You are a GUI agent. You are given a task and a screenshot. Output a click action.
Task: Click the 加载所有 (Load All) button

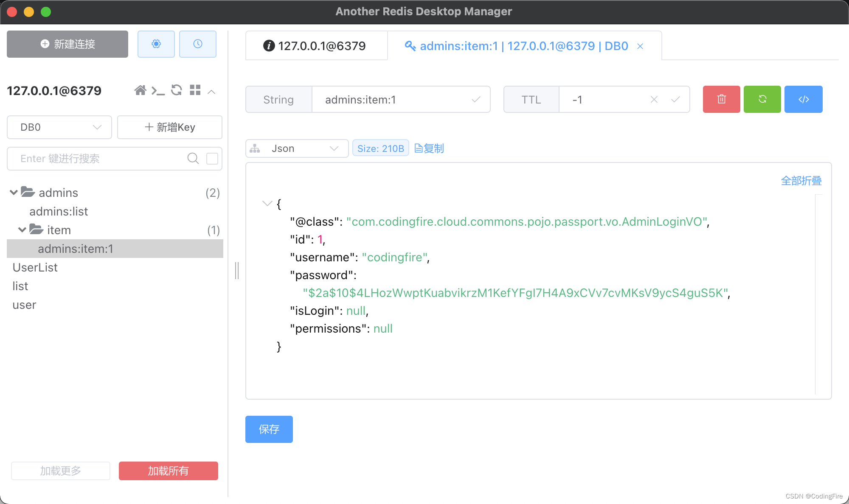click(168, 470)
